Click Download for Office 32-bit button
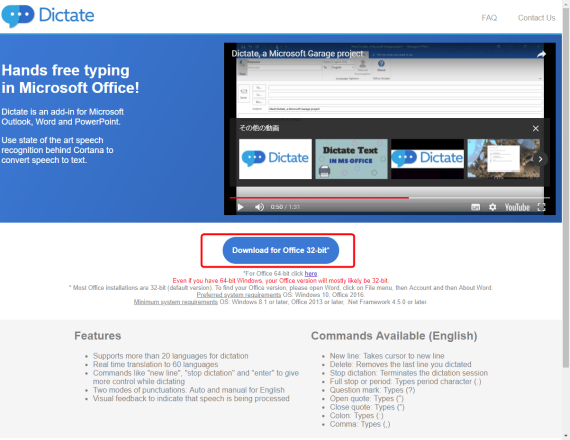The width and height of the screenshot is (570, 440). [x=281, y=251]
